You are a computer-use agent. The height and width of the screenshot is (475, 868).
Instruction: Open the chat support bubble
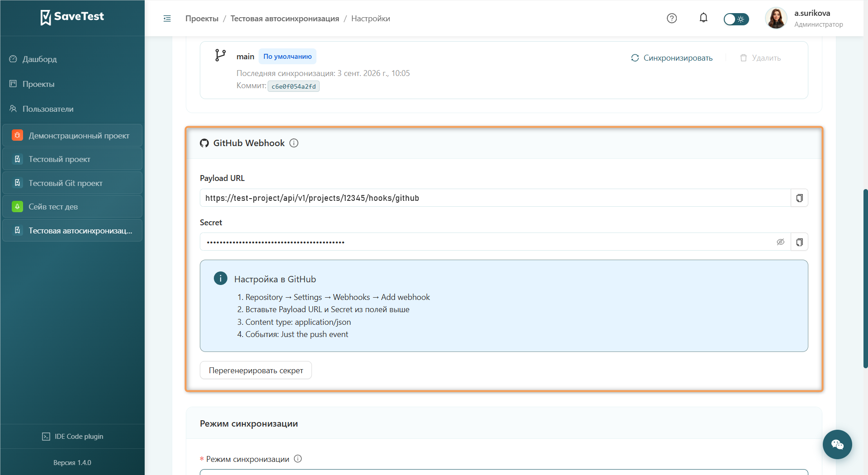click(837, 445)
